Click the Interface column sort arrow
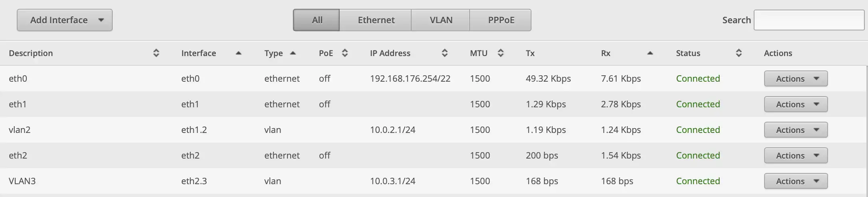The width and height of the screenshot is (868, 197). pos(239,53)
